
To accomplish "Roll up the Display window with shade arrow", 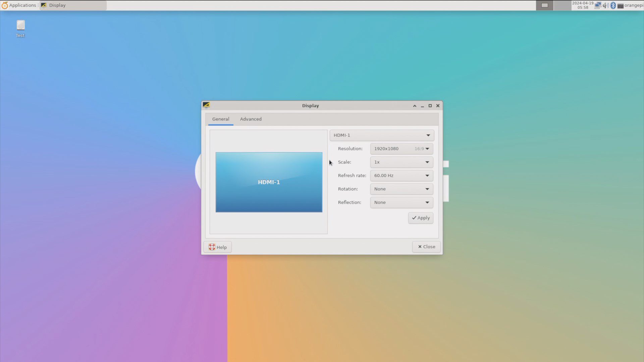I will click(x=415, y=106).
